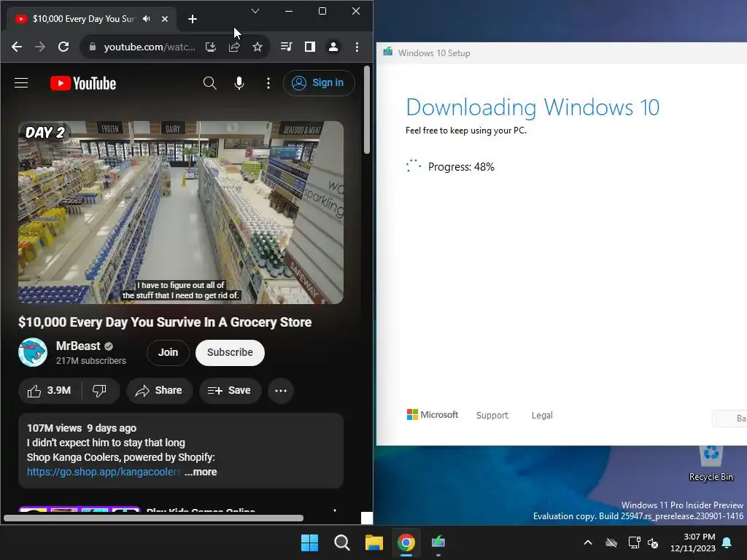This screenshot has width=747, height=560.
Task: Go back using Chrome's back arrow
Action: coord(17,47)
